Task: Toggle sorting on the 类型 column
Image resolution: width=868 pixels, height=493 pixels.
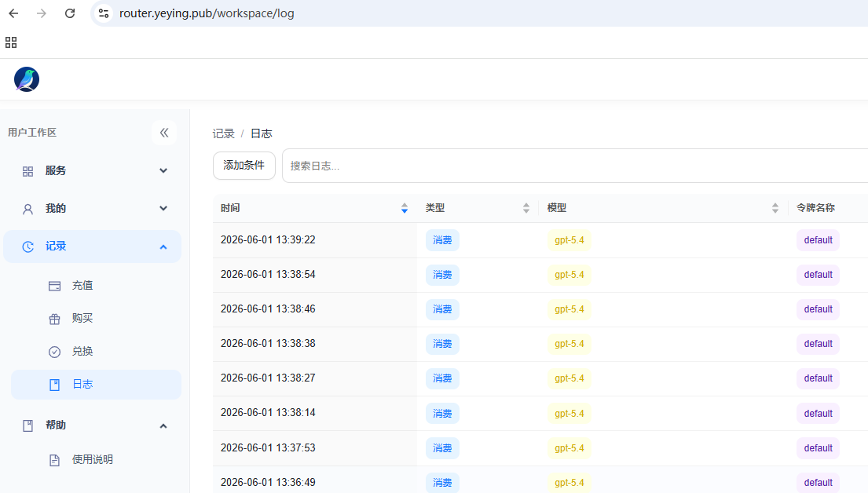Action: (526, 208)
